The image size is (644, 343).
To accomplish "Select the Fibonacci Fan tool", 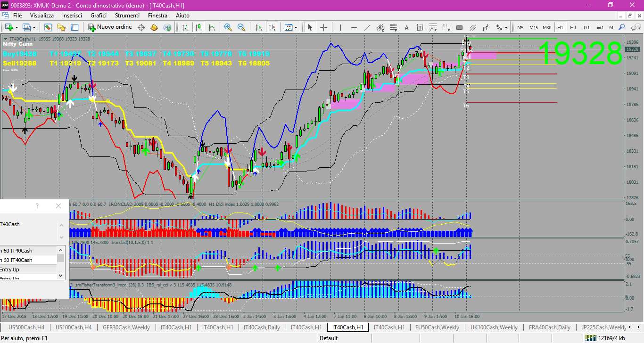I will [x=433, y=27].
